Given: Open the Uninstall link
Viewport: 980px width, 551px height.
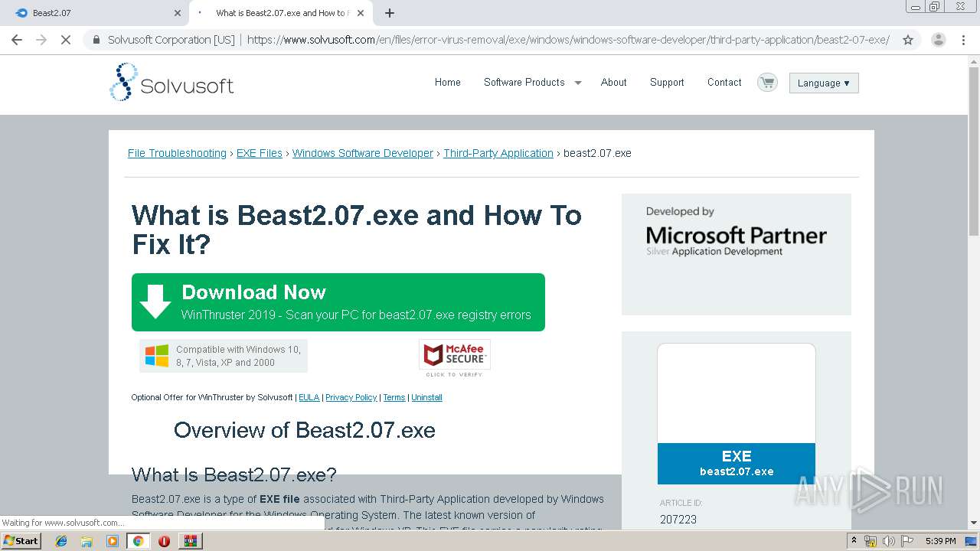Looking at the screenshot, I should pyautogui.click(x=426, y=397).
